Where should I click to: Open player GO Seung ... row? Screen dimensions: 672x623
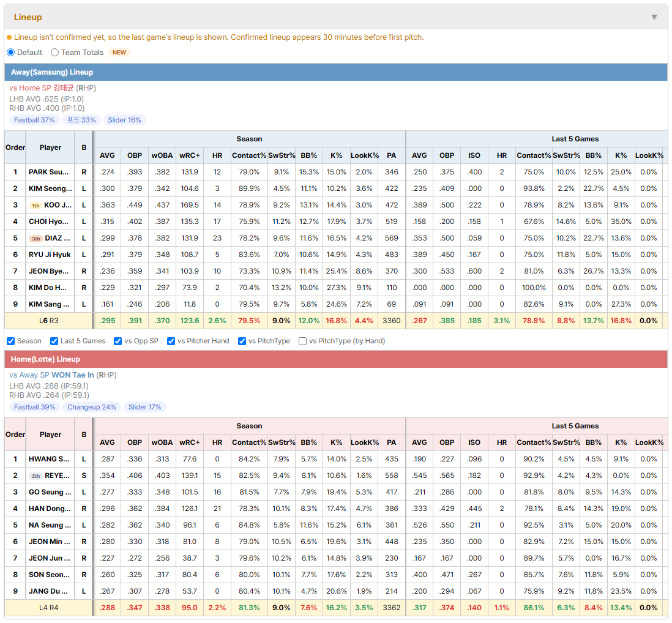click(50, 492)
